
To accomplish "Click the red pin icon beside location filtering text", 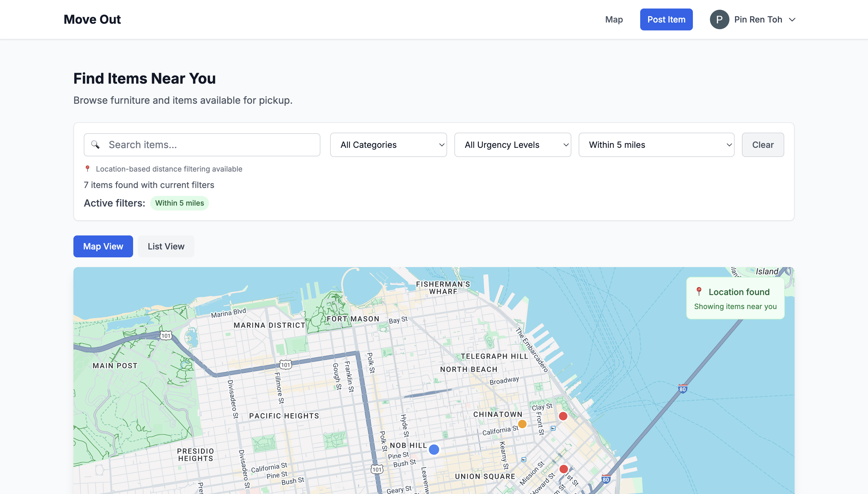I will point(88,169).
